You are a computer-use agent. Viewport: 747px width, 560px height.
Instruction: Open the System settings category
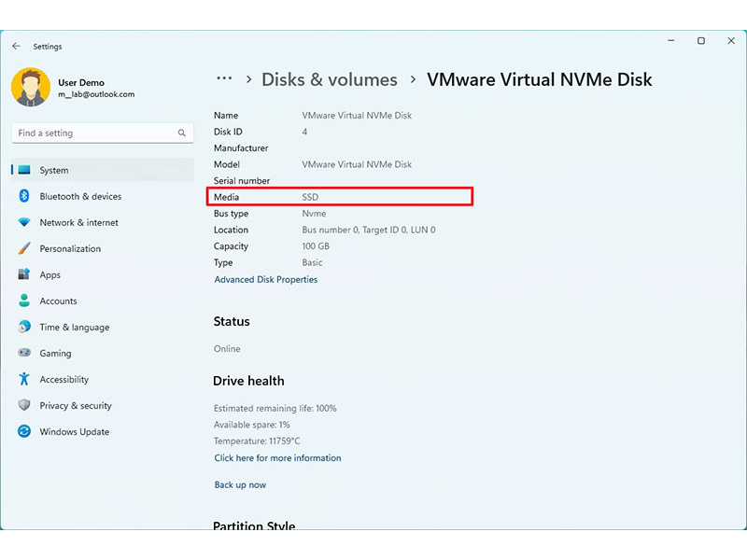pos(103,170)
